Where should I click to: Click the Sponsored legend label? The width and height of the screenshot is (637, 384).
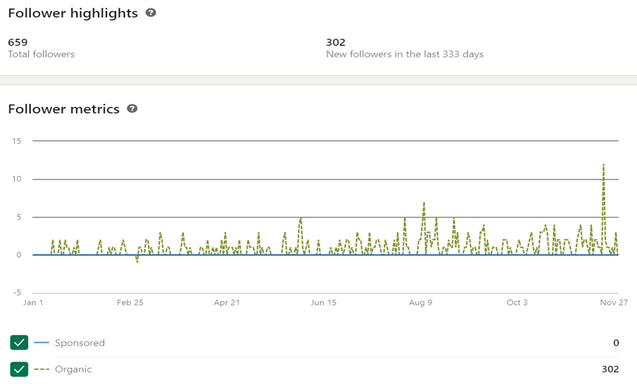80,343
